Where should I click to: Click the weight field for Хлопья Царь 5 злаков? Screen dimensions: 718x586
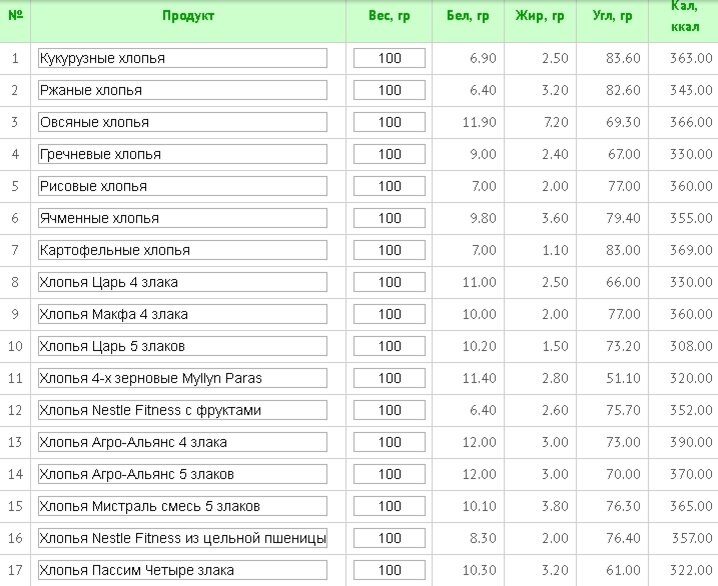(389, 346)
